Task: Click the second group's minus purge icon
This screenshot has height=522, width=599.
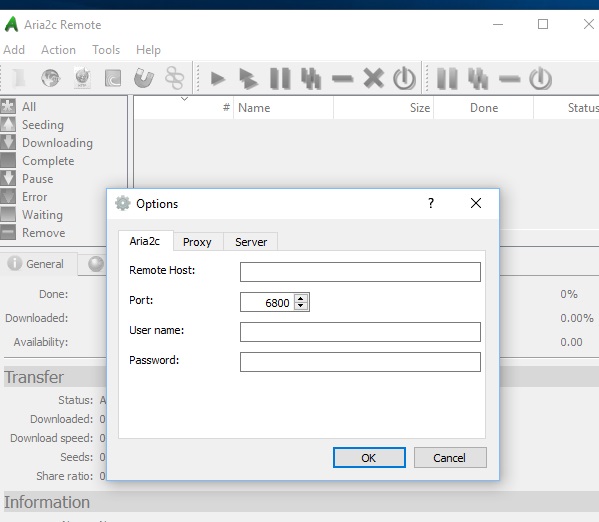Action: [x=509, y=79]
